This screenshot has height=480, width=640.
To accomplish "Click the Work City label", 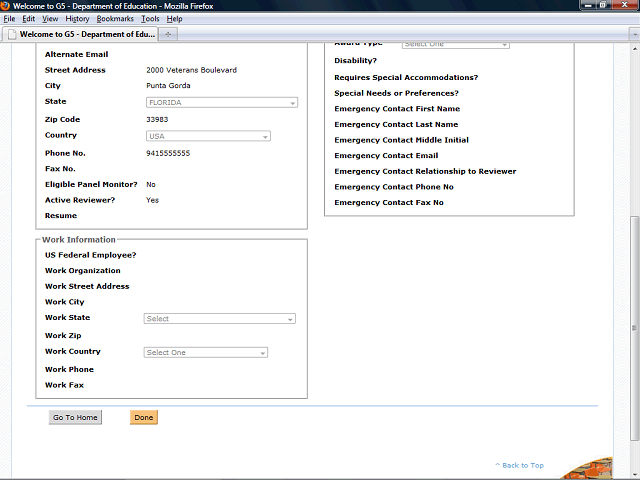I will (x=64, y=302).
